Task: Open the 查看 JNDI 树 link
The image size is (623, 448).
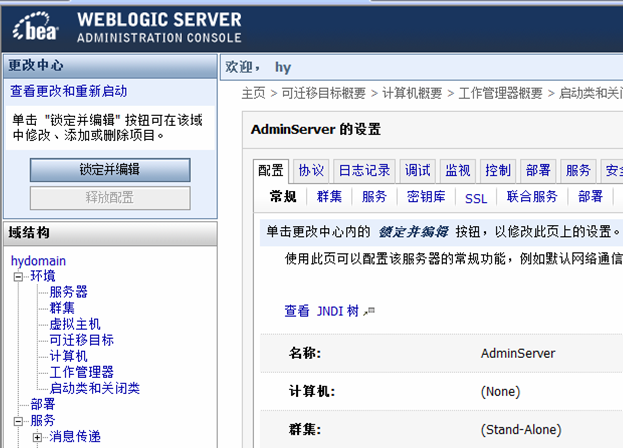Action: [x=322, y=311]
